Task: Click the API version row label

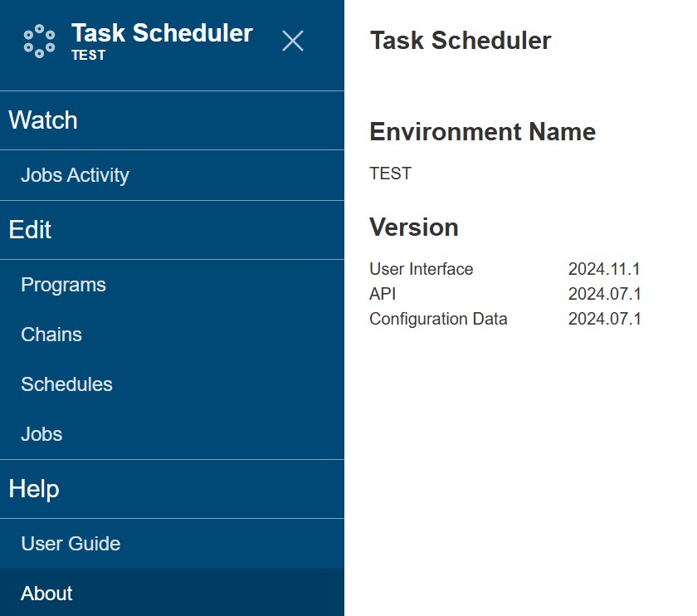Action: click(383, 294)
